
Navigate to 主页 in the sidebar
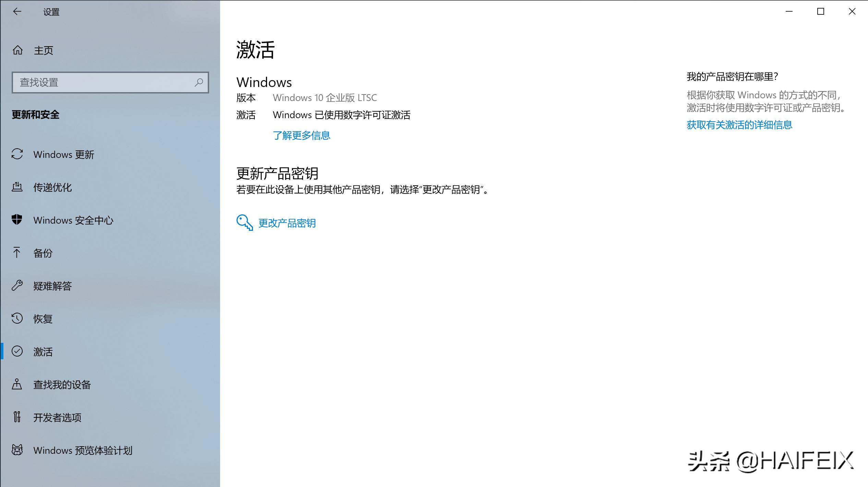(x=43, y=50)
